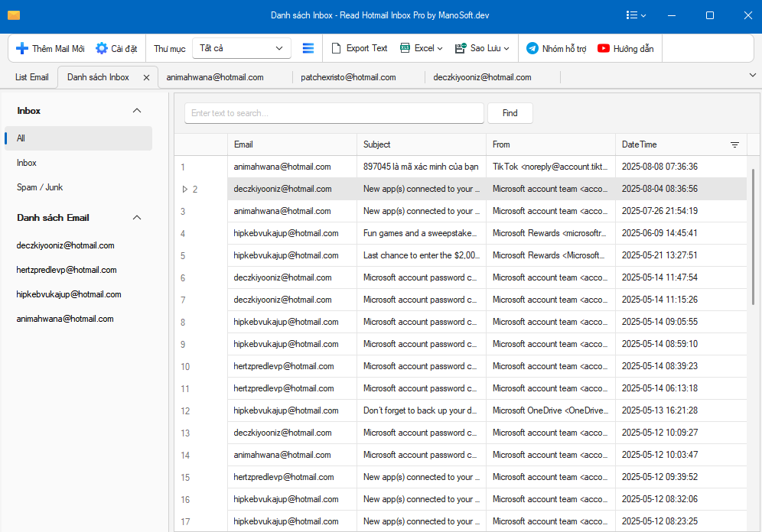
Task: Click the date 2025-05-12 10:03:47
Action: point(659,455)
